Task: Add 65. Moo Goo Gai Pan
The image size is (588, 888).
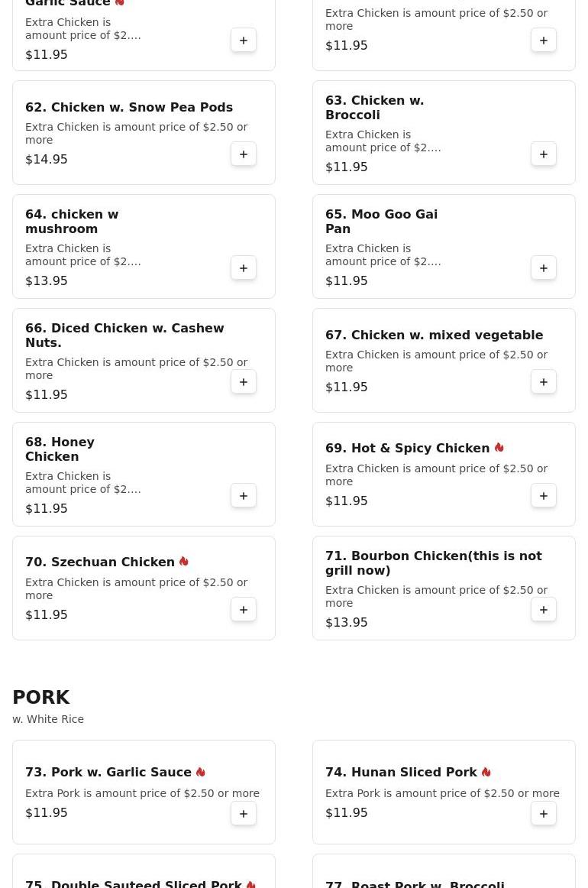Action: 544,268
